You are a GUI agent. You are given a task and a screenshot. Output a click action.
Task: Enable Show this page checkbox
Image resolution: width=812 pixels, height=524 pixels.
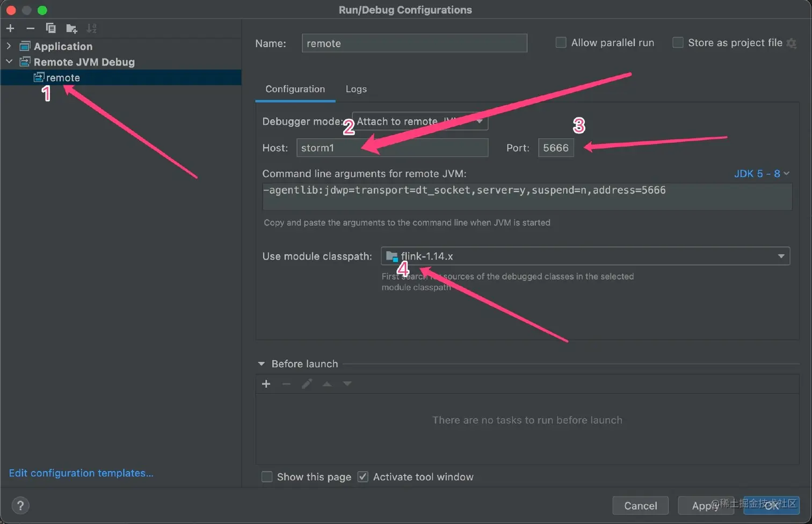pos(266,477)
